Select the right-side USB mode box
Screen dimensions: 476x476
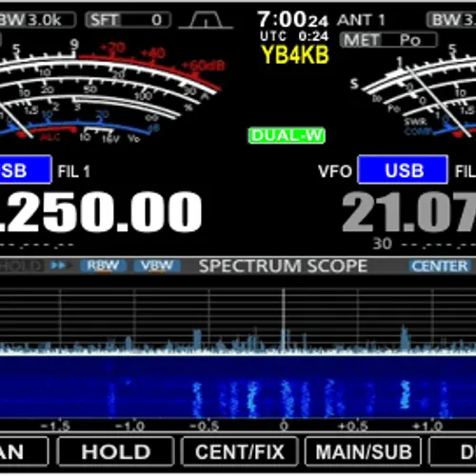coord(403,169)
